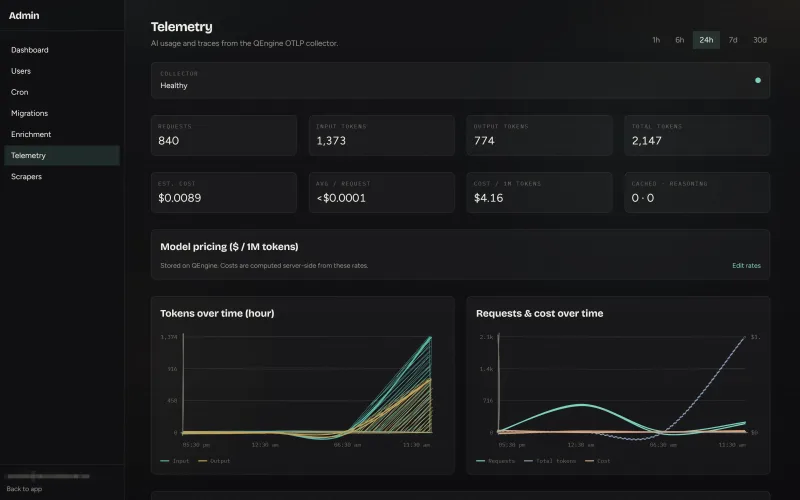Screen dimensions: 800x500
Task: Click the Telemetry page title
Action: pyautogui.click(x=182, y=27)
